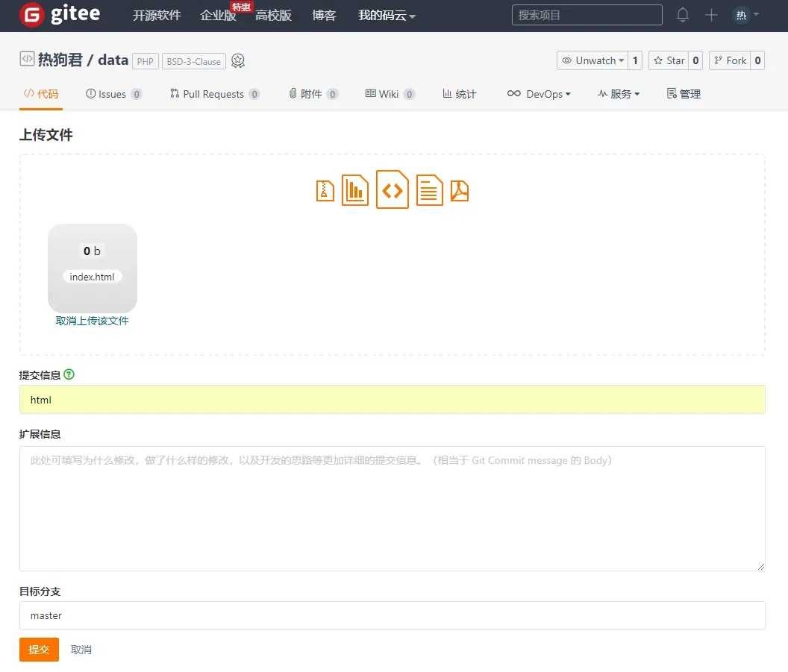
Task: Click the plus create icon
Action: 711,15
